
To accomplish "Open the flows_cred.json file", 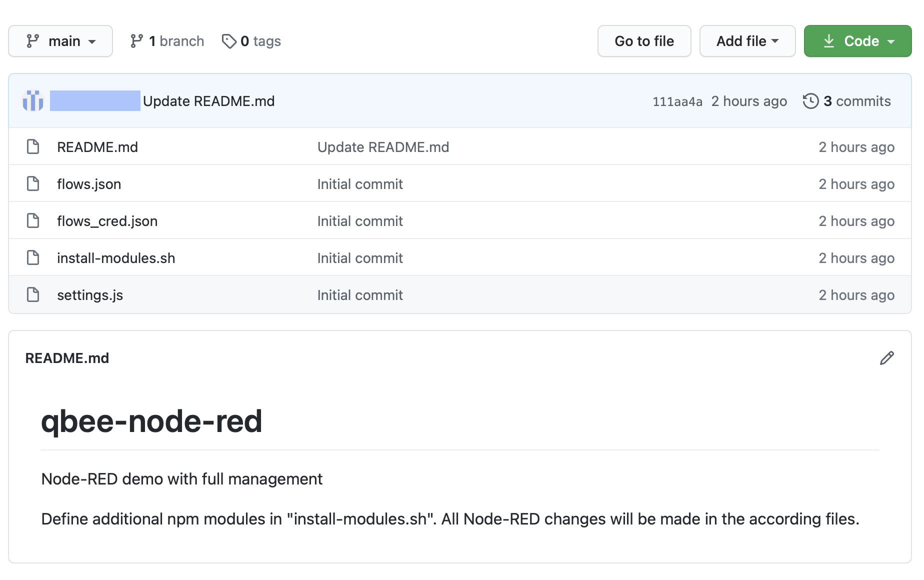I will [x=107, y=221].
